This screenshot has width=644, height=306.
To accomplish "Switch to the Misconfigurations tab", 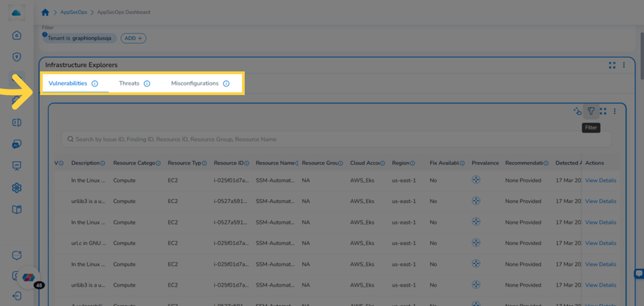I will click(x=195, y=83).
